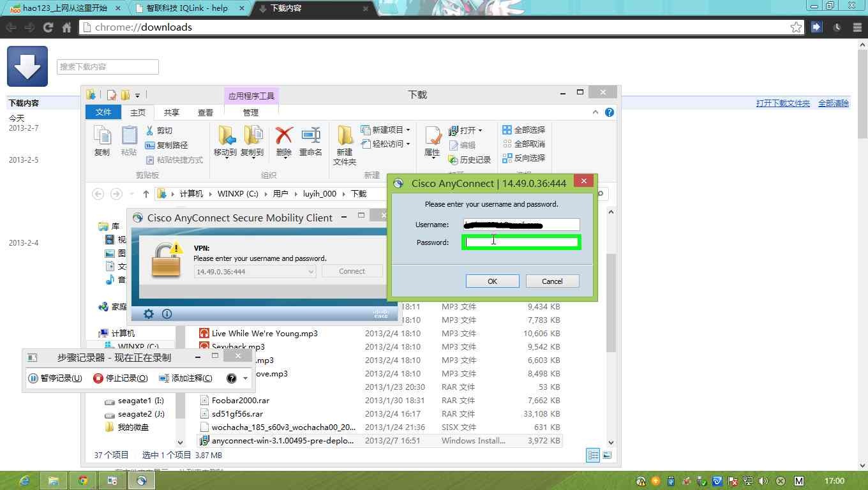Switch to large icons view in status bar
Viewport: 868px width, 490px height.
point(607,455)
